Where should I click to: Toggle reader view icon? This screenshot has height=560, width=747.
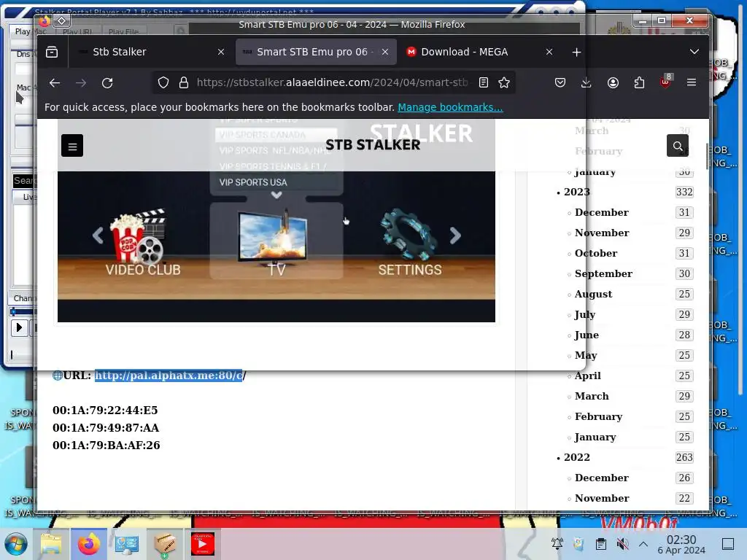pos(484,83)
